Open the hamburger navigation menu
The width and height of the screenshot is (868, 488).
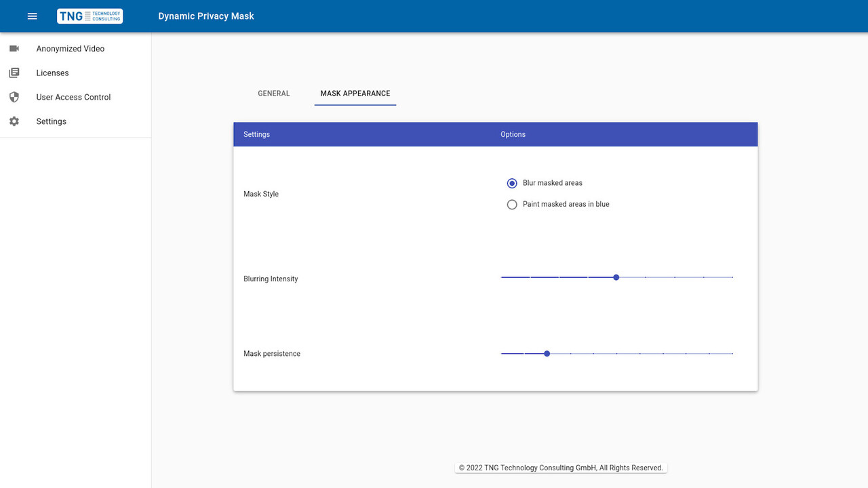(x=32, y=16)
